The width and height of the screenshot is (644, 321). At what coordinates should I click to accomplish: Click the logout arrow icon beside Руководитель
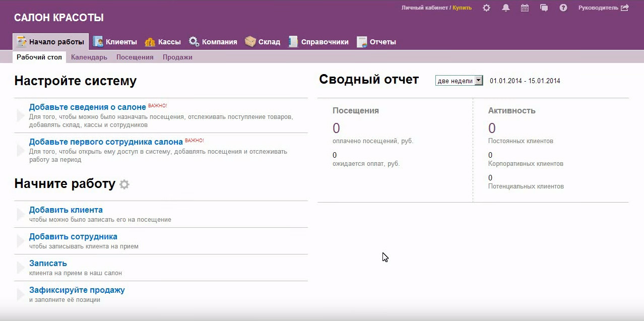[x=625, y=8]
